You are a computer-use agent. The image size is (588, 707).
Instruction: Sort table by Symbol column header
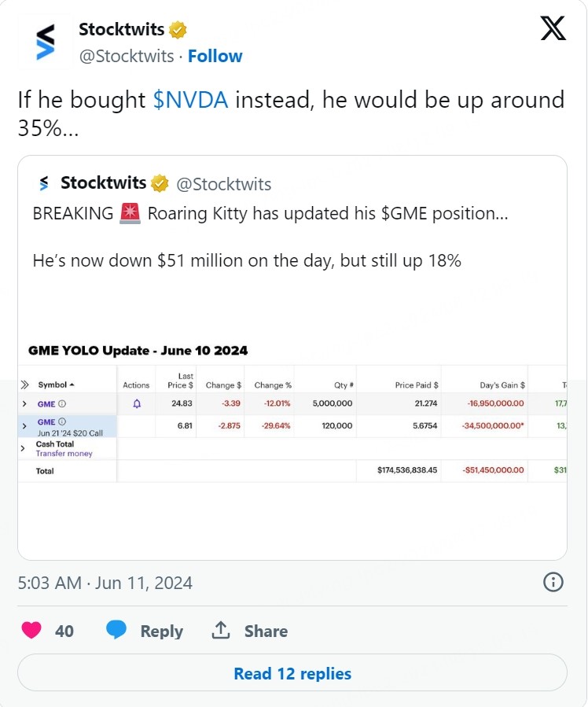[53, 385]
